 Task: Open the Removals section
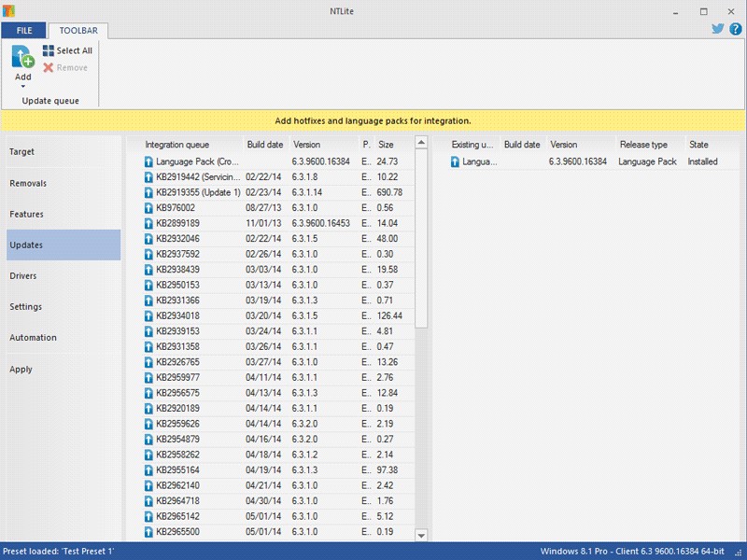(28, 183)
